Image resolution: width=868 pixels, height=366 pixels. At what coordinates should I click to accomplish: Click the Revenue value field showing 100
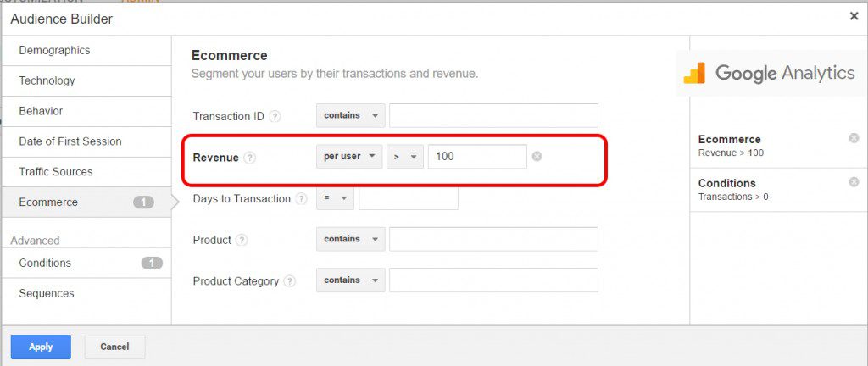pos(477,157)
